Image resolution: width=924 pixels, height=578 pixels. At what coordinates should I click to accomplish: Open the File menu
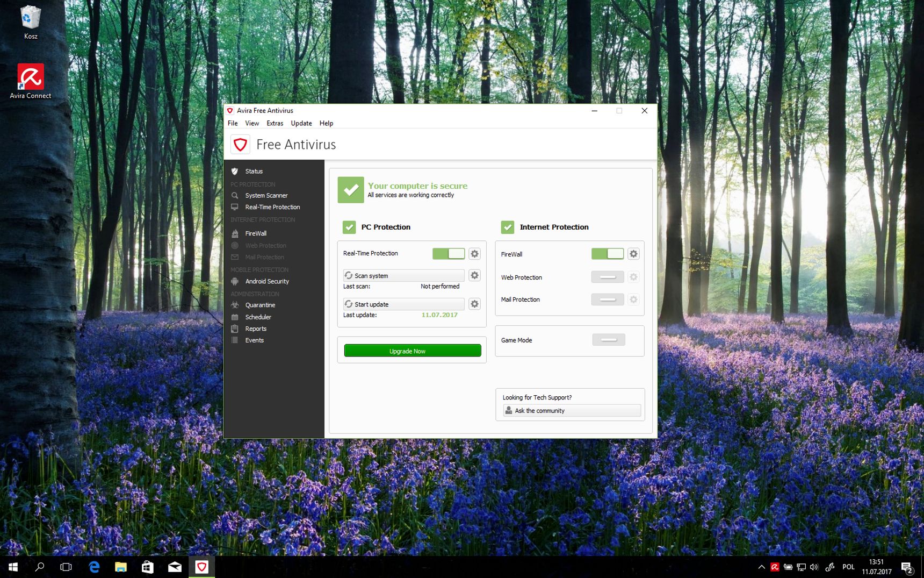[233, 123]
